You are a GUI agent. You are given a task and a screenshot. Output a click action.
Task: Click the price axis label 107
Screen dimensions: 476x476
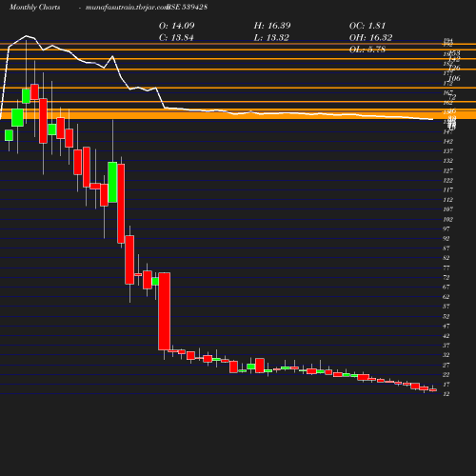click(x=447, y=209)
